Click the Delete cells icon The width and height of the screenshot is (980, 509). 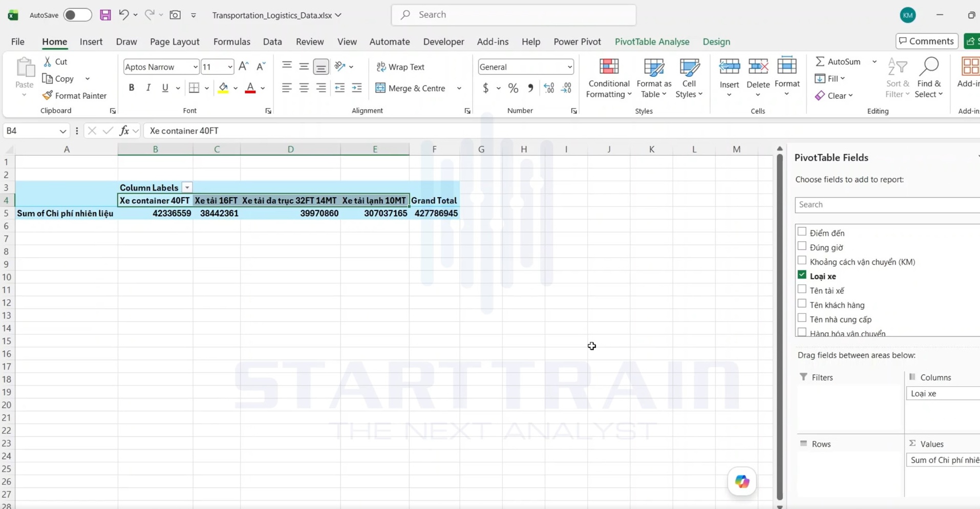(x=758, y=67)
